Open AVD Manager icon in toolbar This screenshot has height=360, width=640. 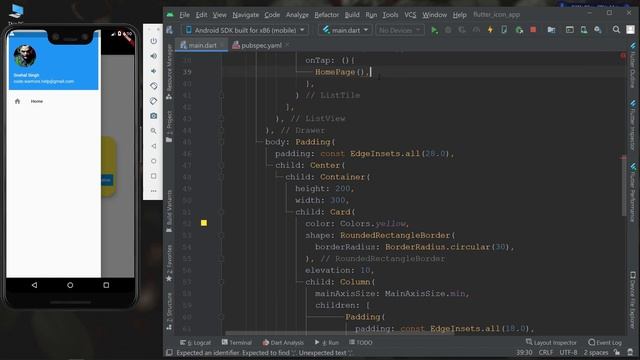tap(584, 30)
